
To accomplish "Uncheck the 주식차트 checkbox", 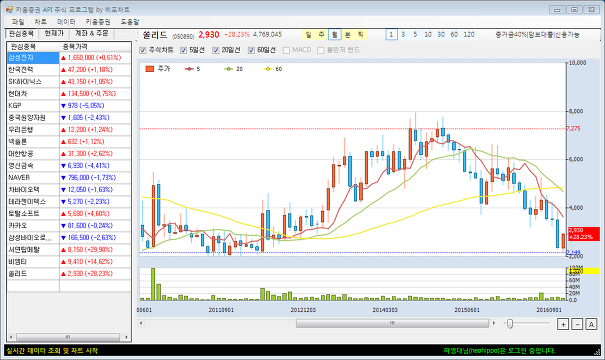I will coord(143,50).
